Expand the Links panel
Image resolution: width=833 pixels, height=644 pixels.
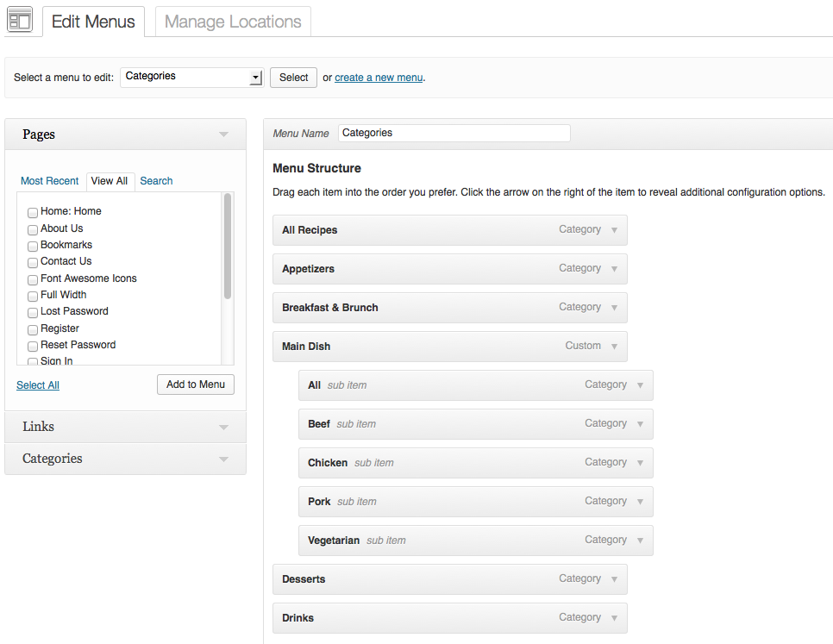coord(125,427)
